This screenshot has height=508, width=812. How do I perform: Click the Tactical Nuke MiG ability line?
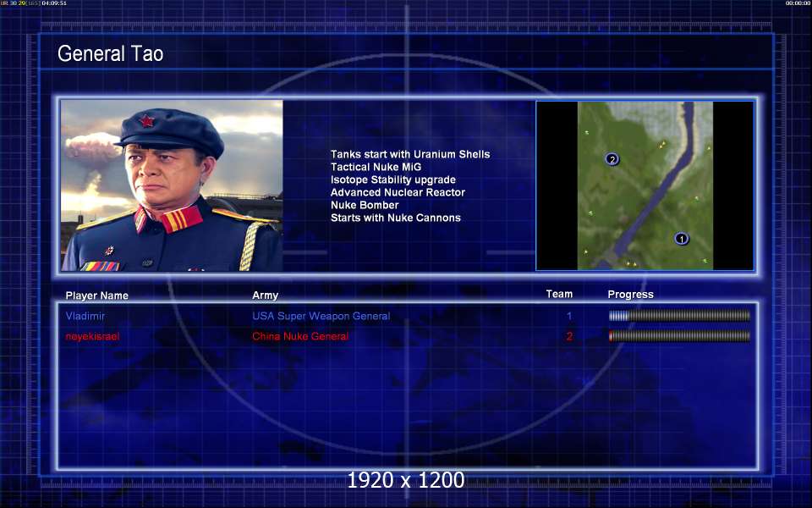(x=376, y=167)
